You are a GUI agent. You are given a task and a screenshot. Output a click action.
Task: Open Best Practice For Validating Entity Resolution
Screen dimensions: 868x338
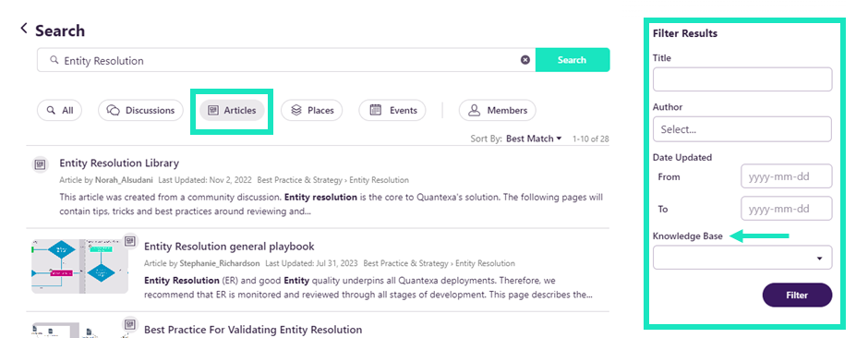[253, 330]
